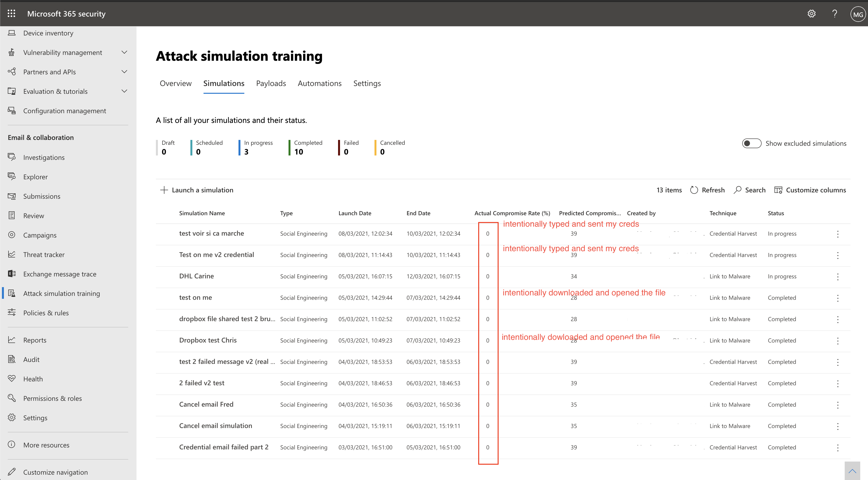Click Launch a simulation button
Image resolution: width=868 pixels, height=480 pixels.
pyautogui.click(x=196, y=190)
